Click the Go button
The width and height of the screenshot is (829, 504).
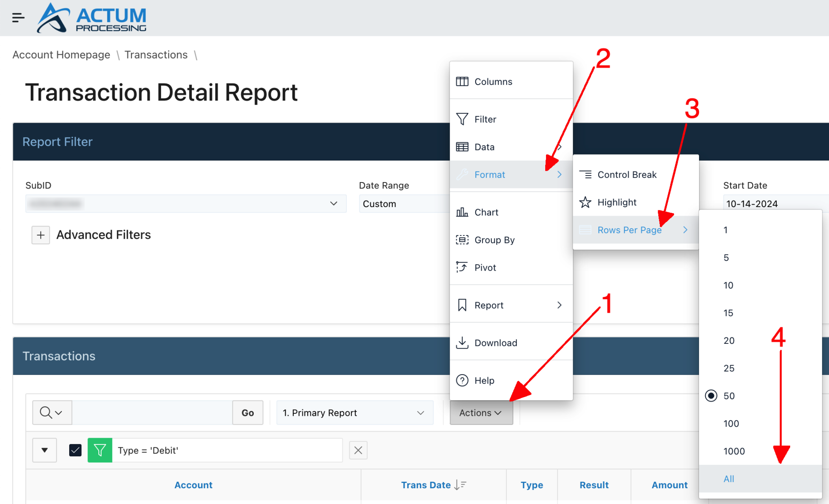[247, 413]
